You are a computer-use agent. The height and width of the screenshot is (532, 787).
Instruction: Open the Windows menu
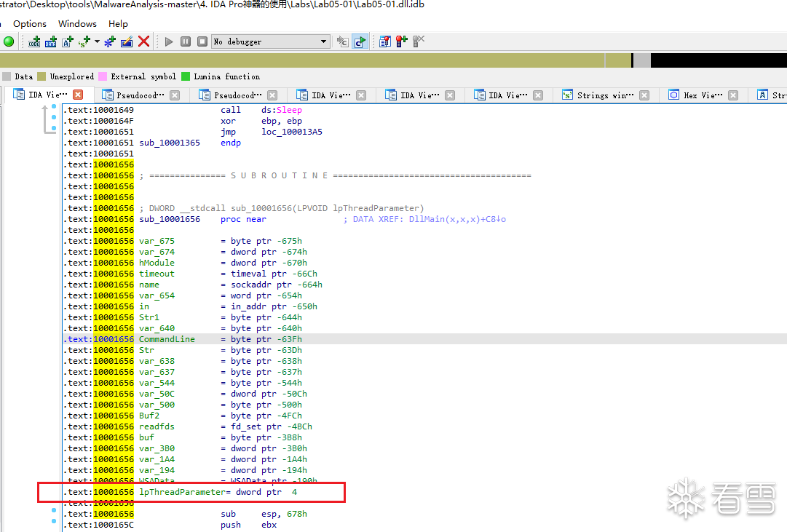click(x=77, y=24)
